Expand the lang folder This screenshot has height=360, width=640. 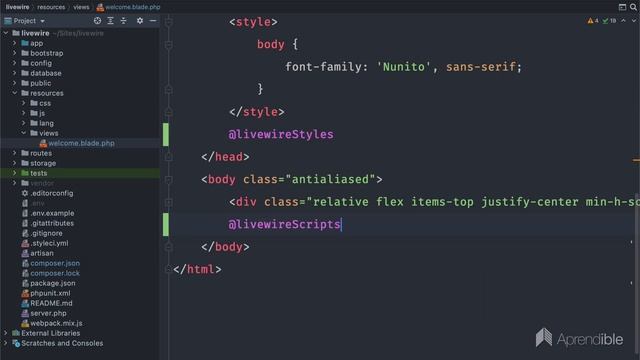tap(24, 123)
